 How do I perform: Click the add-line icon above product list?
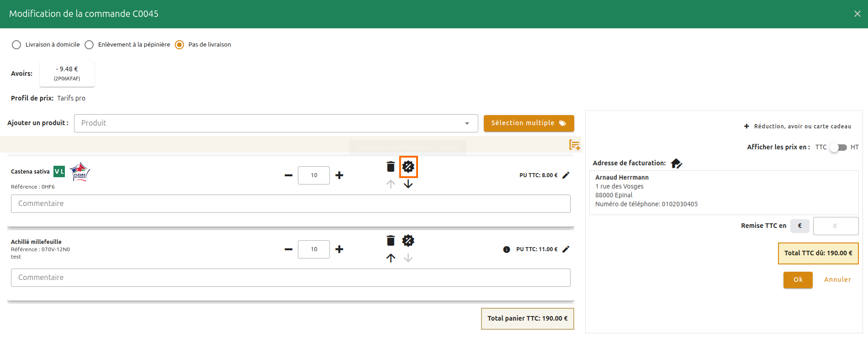(x=574, y=145)
